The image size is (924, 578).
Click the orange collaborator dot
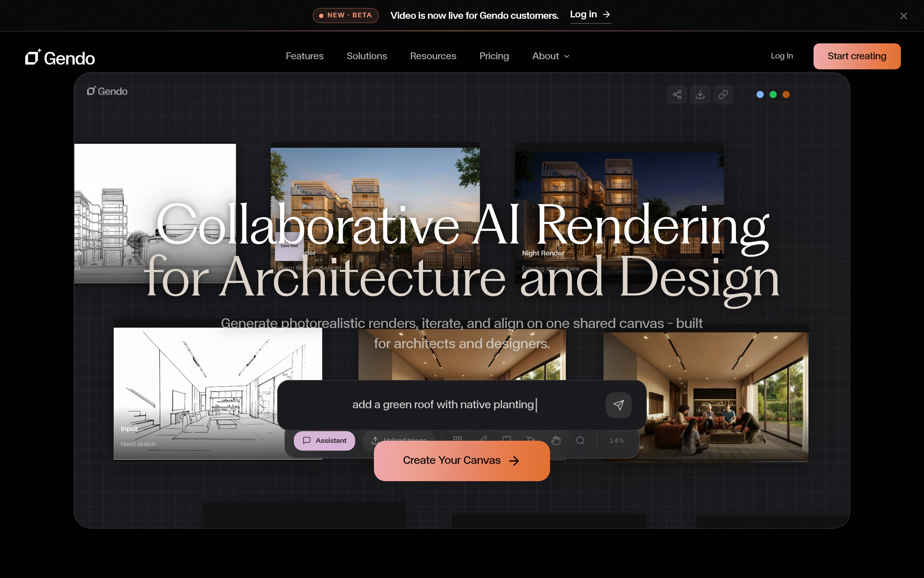pos(786,94)
